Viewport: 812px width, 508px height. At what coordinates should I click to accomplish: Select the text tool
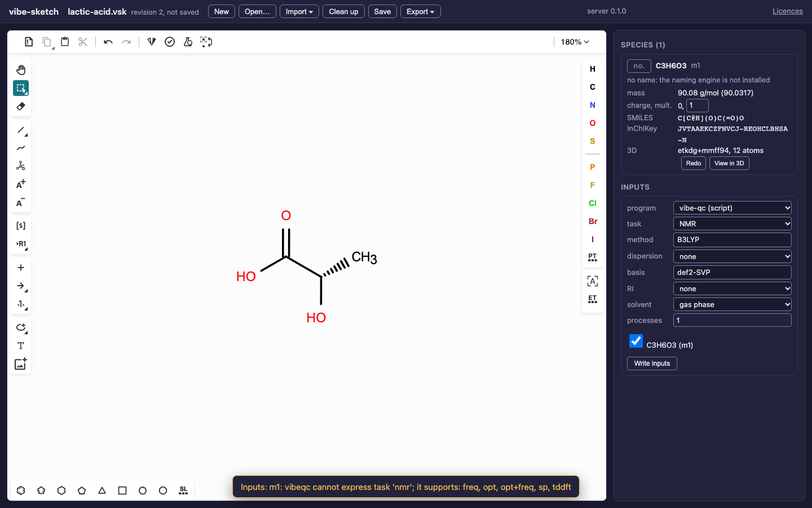point(21,345)
